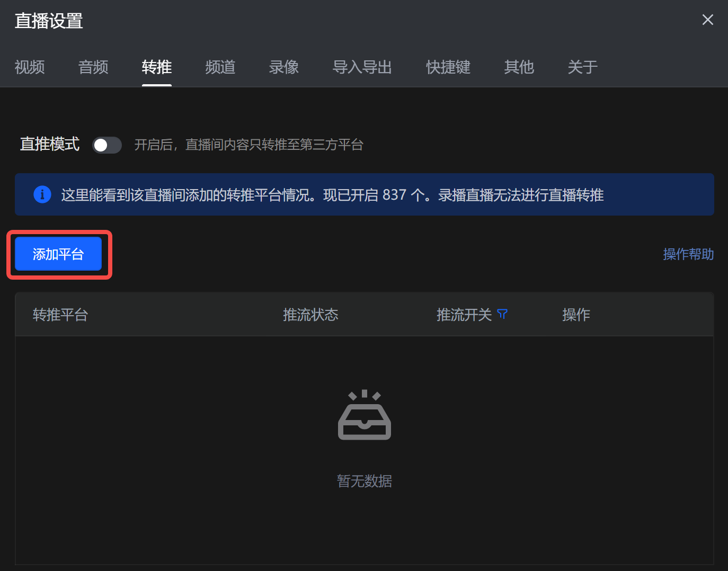Viewport: 728px width, 571px height.
Task: Select the 转推 tab
Action: tap(157, 67)
